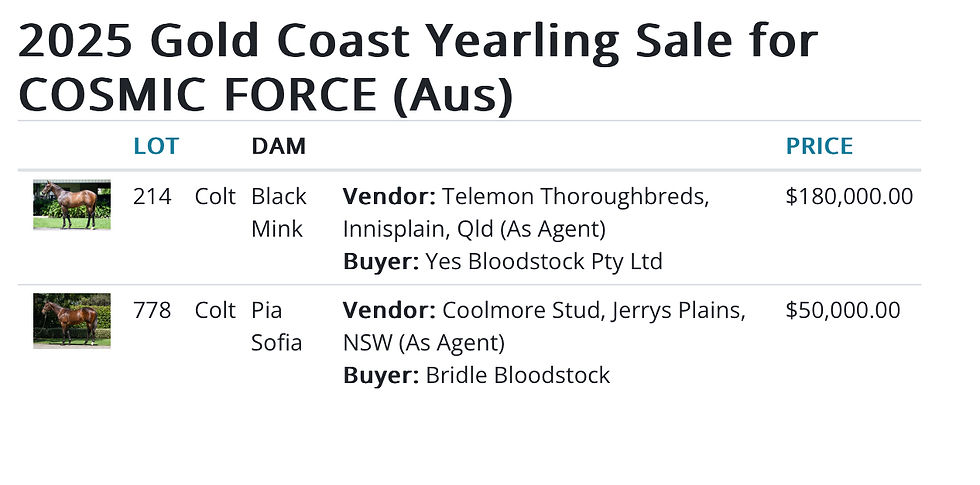Select lot number 778
The height and width of the screenshot is (485, 980).
click(152, 310)
